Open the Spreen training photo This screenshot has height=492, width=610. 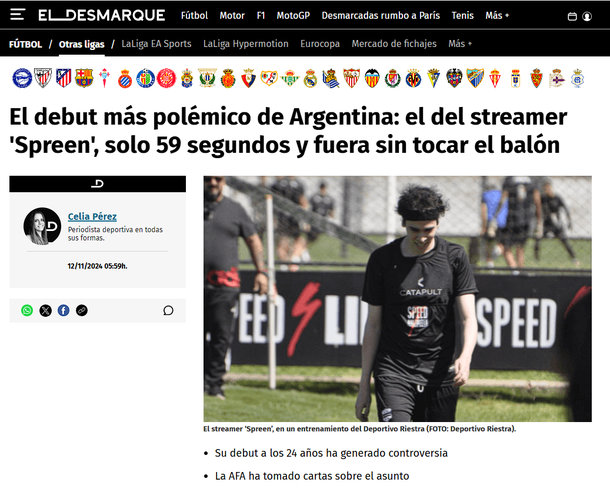pos(398,299)
